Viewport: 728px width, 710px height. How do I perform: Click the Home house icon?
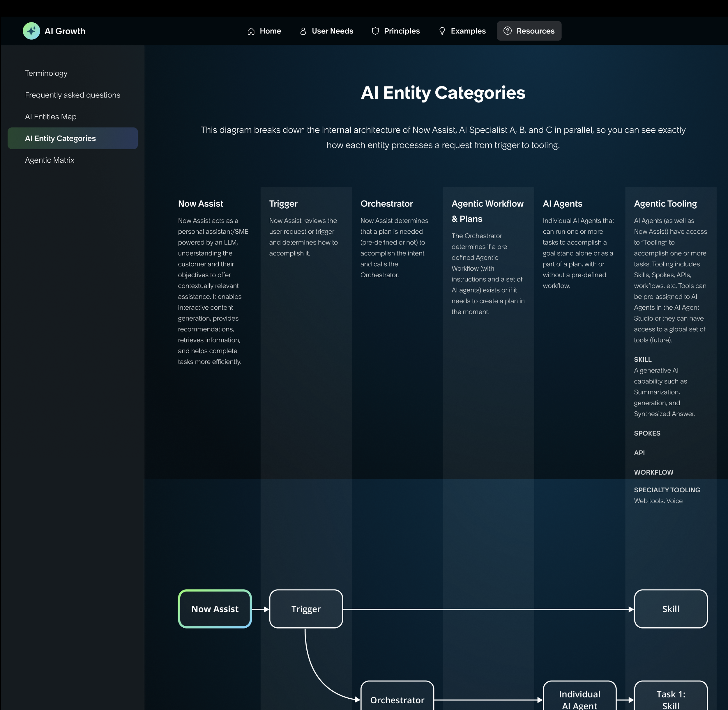tap(251, 31)
